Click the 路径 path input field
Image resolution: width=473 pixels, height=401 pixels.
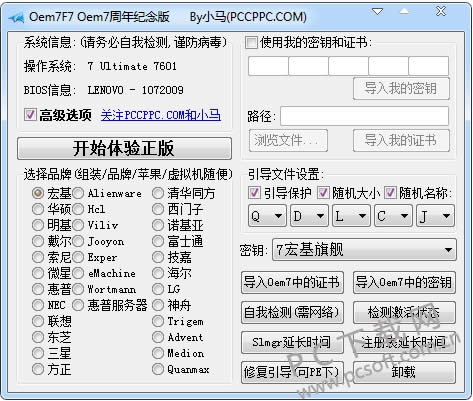[x=365, y=116]
